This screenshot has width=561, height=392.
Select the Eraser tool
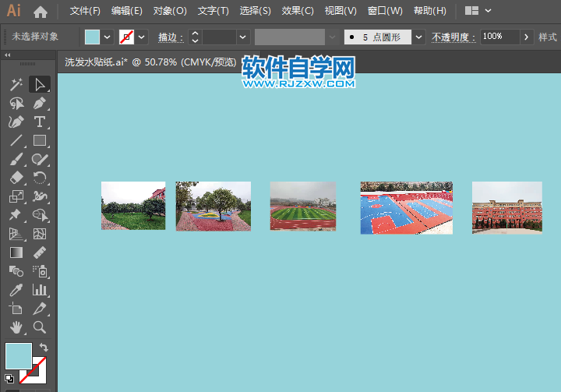(16, 178)
